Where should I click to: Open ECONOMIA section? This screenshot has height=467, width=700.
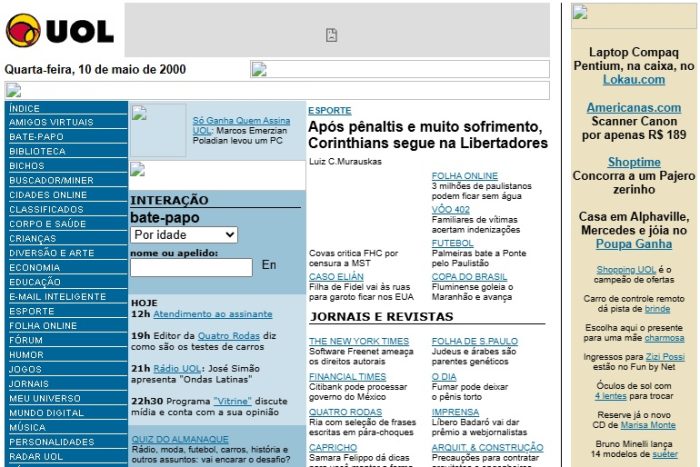pos(35,267)
